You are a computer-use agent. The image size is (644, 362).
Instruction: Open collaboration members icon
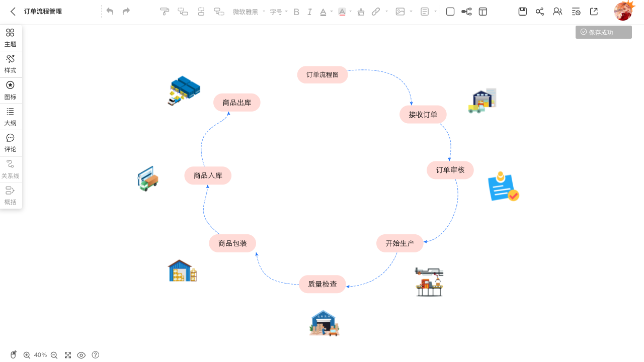[557, 11]
